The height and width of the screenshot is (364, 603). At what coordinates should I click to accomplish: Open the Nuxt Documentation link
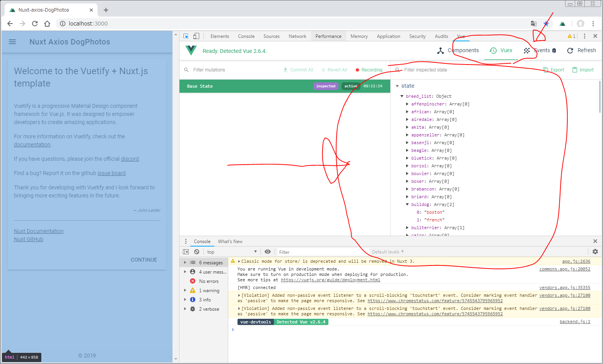[39, 231]
